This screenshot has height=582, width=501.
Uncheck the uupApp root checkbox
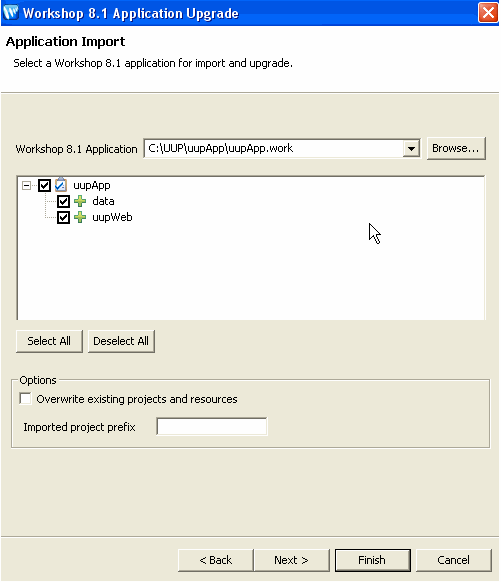click(45, 185)
